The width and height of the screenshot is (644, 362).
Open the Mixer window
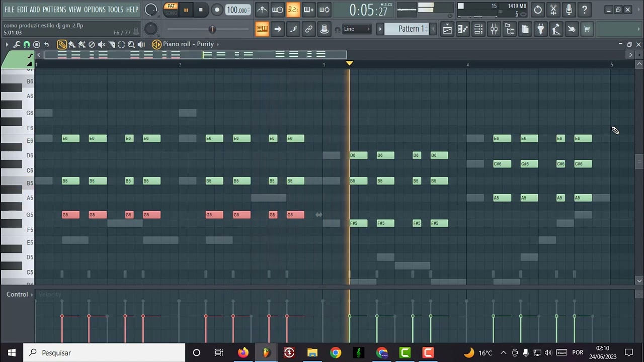click(494, 30)
